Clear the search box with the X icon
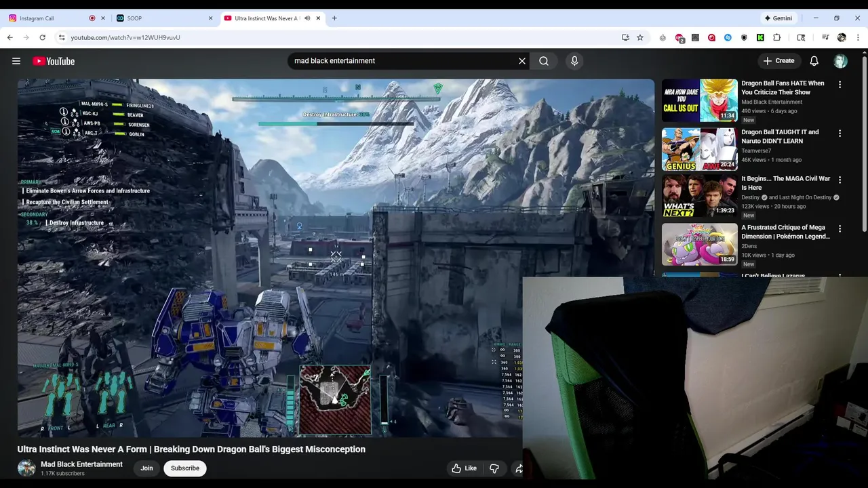This screenshot has height=488, width=868. pos(522,61)
